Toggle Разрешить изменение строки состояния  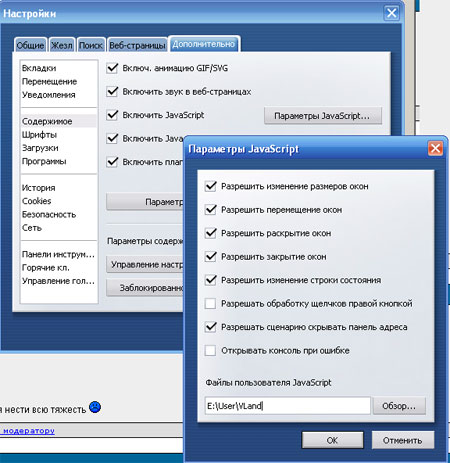point(211,280)
